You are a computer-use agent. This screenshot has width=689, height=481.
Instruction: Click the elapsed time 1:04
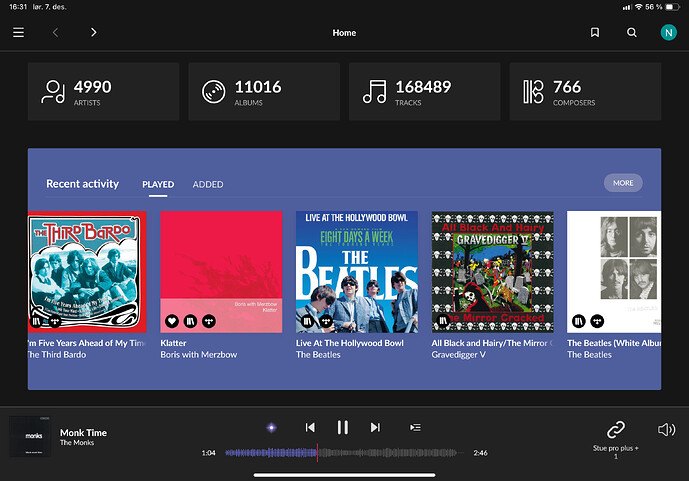(x=209, y=453)
